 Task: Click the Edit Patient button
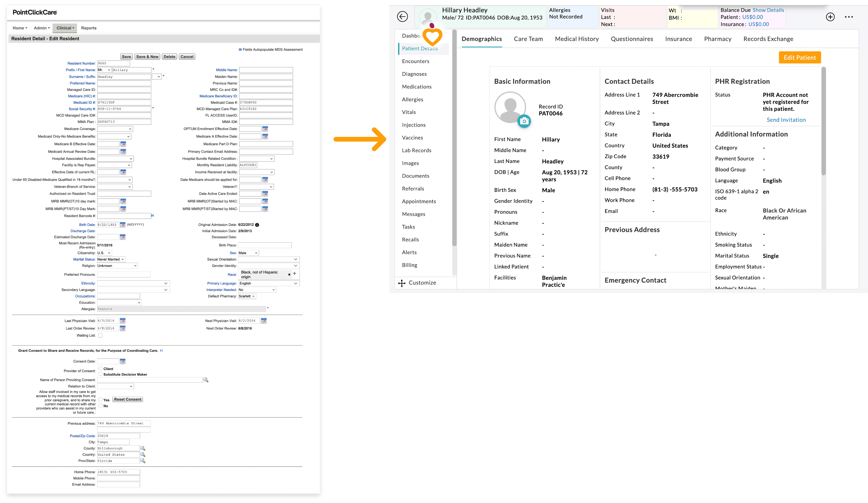tap(800, 57)
